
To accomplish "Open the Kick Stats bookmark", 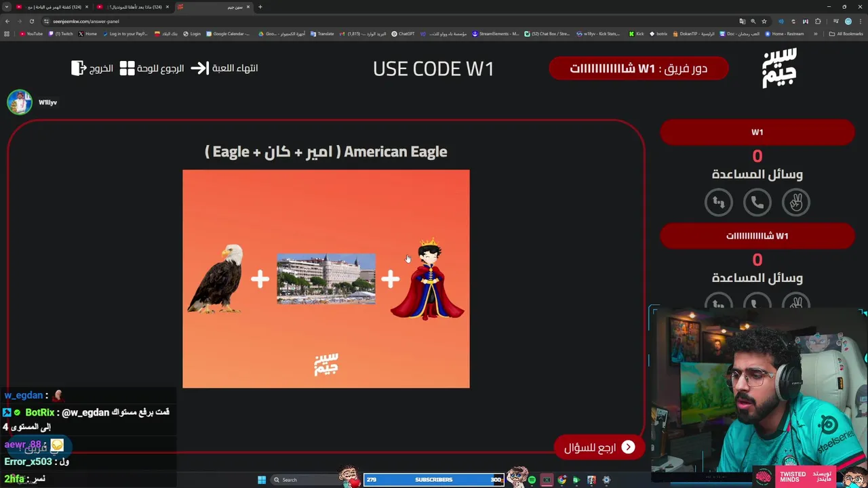I will tap(599, 33).
